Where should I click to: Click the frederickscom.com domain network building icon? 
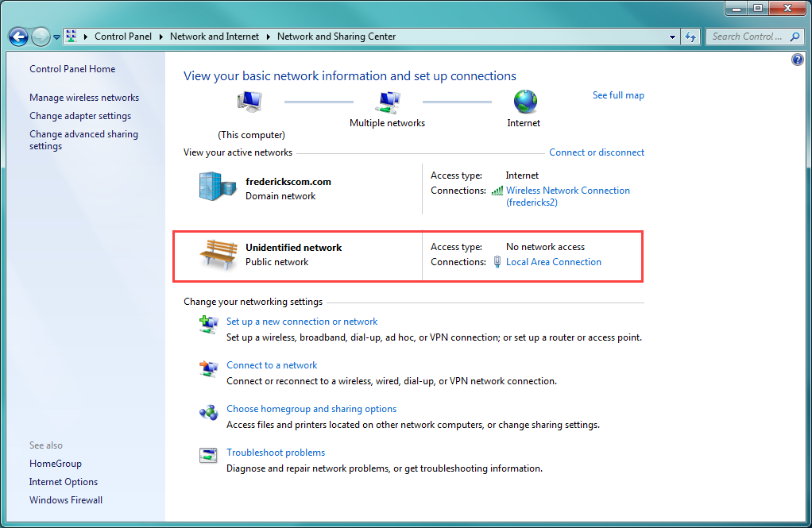click(218, 187)
